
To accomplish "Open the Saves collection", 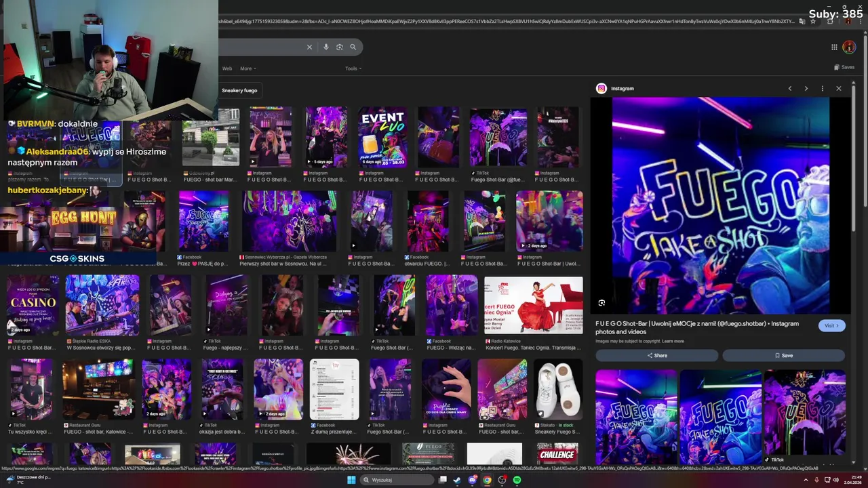I will point(844,67).
